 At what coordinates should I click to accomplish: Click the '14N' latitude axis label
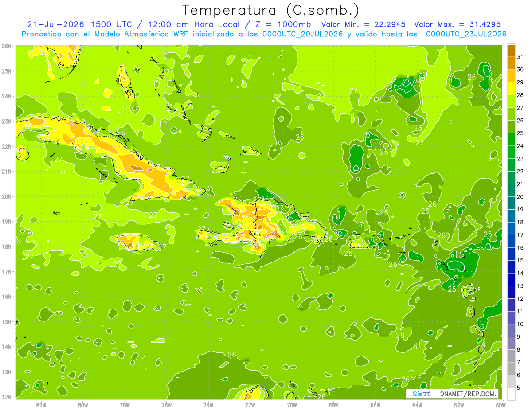point(7,347)
